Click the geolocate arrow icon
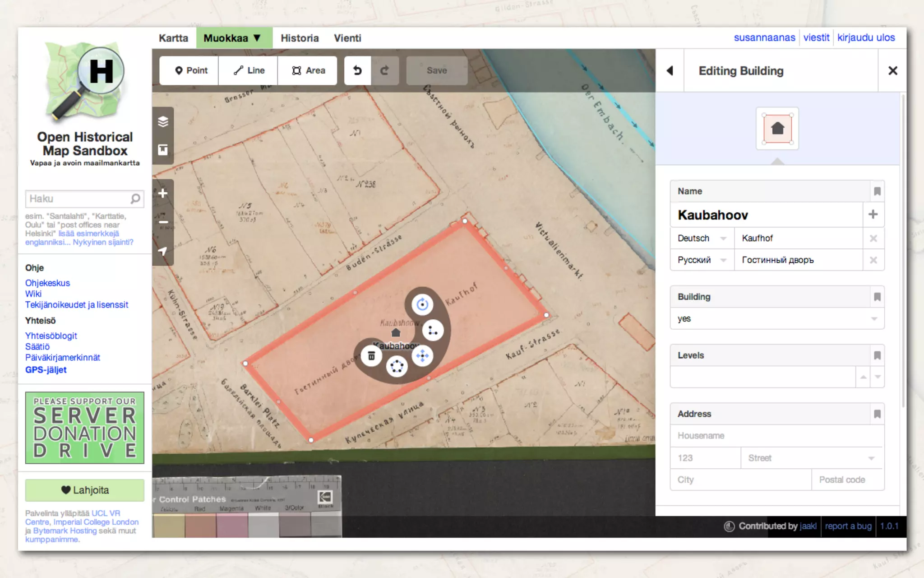Screen dimensions: 924x578 pos(163,251)
